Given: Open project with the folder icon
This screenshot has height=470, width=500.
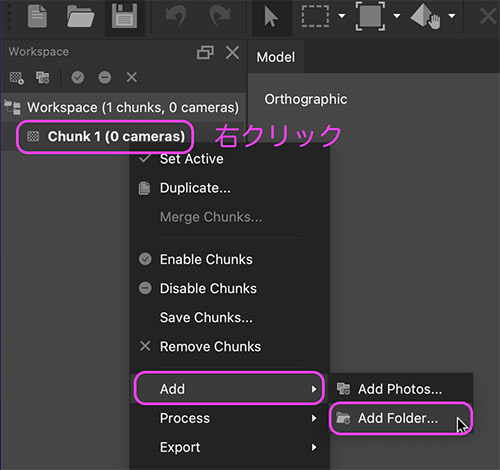Looking at the screenshot, I should [x=80, y=17].
